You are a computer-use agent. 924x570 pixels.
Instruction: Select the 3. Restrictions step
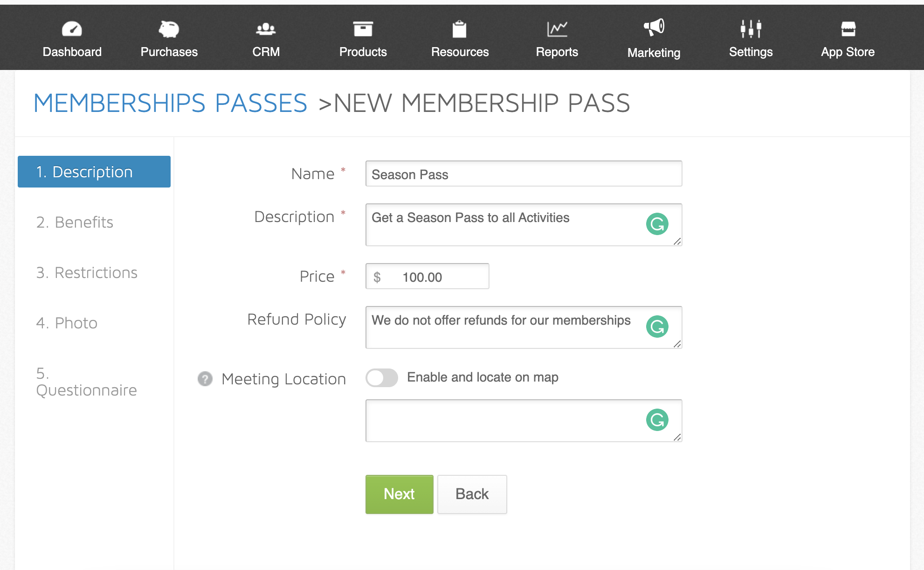coord(87,272)
